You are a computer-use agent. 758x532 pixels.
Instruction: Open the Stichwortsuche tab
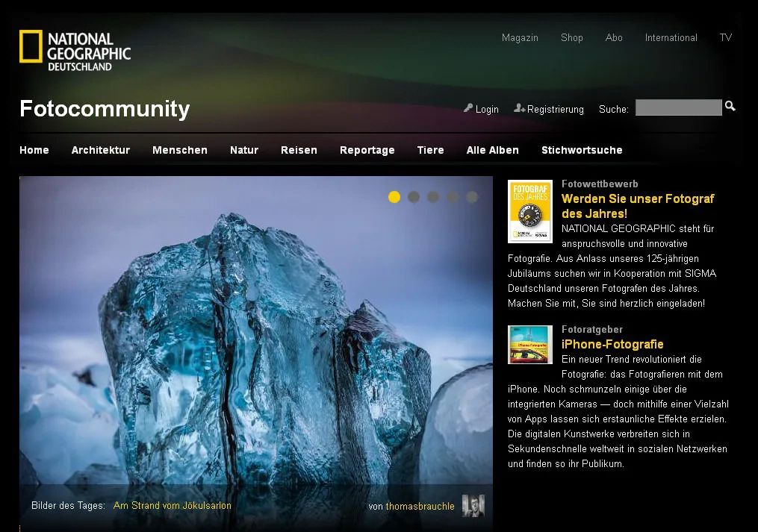[x=582, y=150]
